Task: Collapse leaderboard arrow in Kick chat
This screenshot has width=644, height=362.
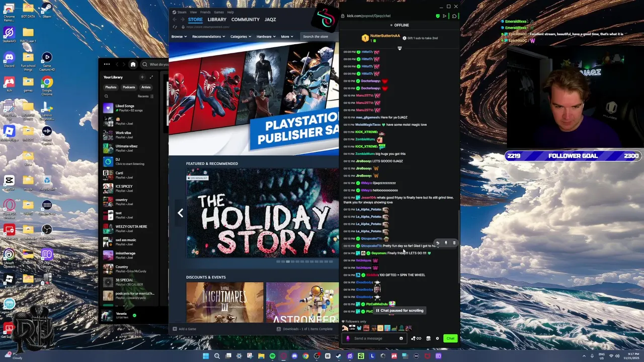Action: click(399, 48)
